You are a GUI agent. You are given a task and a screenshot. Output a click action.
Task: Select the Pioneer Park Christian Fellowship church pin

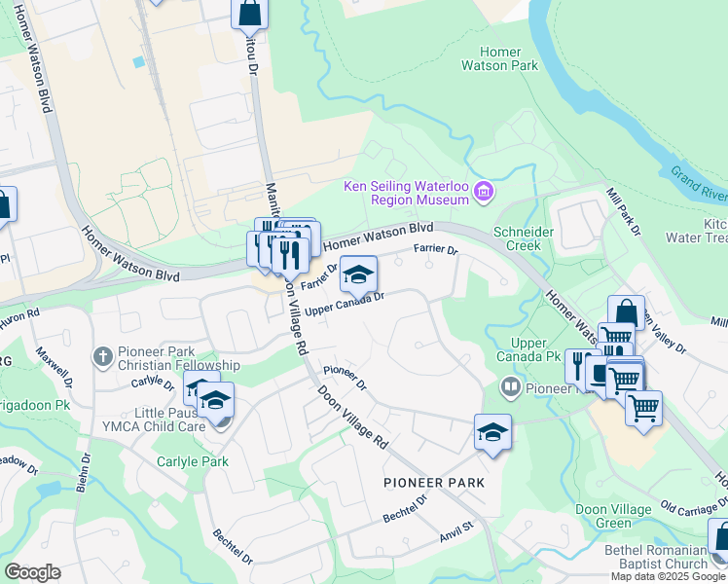[103, 358]
